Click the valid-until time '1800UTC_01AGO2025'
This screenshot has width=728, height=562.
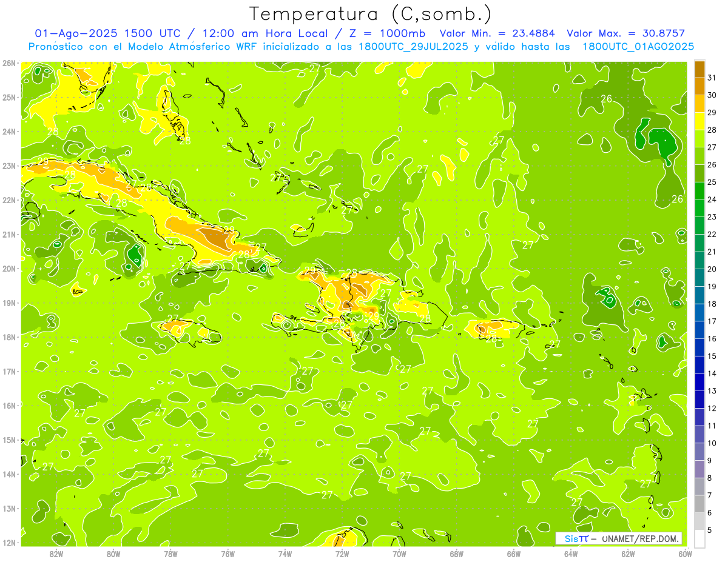tap(638, 46)
